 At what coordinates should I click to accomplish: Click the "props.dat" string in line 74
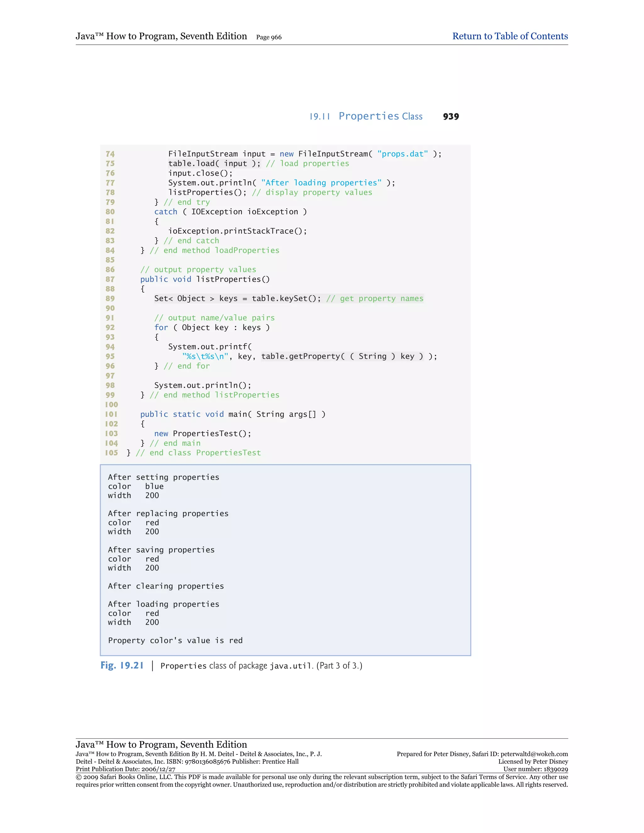click(x=402, y=154)
